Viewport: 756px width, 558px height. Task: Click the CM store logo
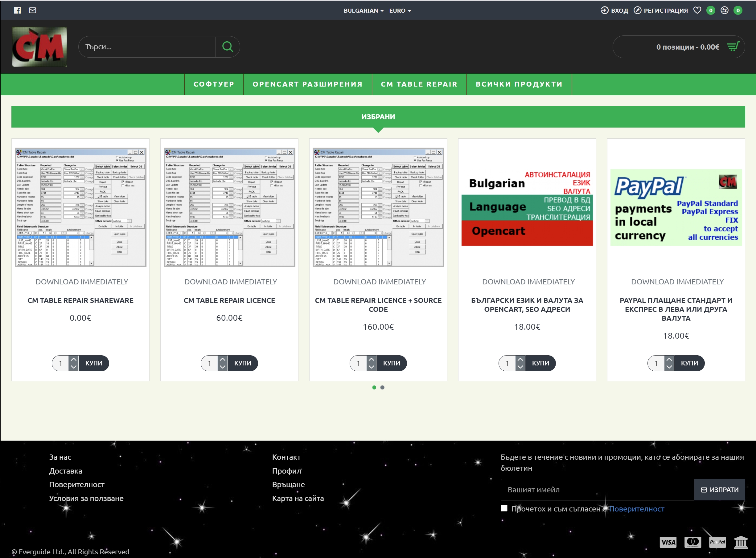pyautogui.click(x=39, y=47)
